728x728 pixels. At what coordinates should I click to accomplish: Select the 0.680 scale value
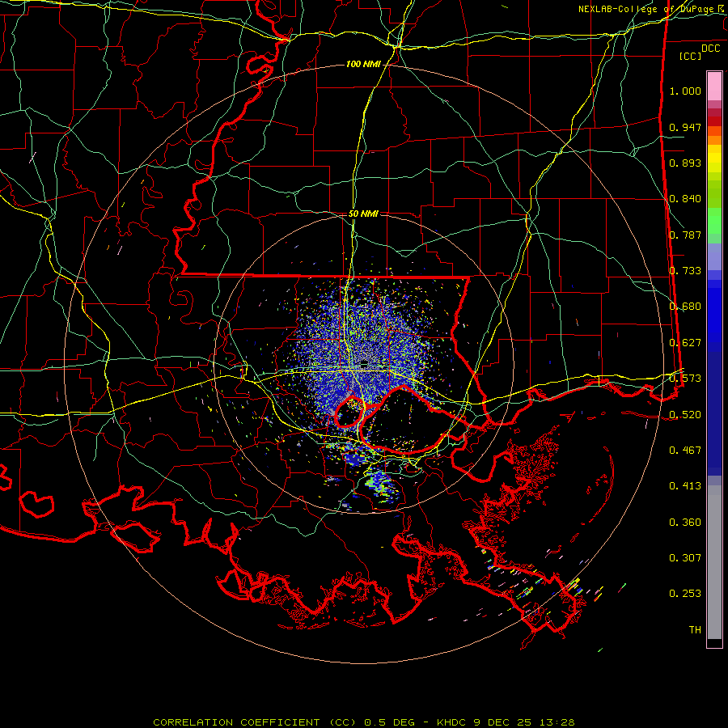(x=685, y=307)
